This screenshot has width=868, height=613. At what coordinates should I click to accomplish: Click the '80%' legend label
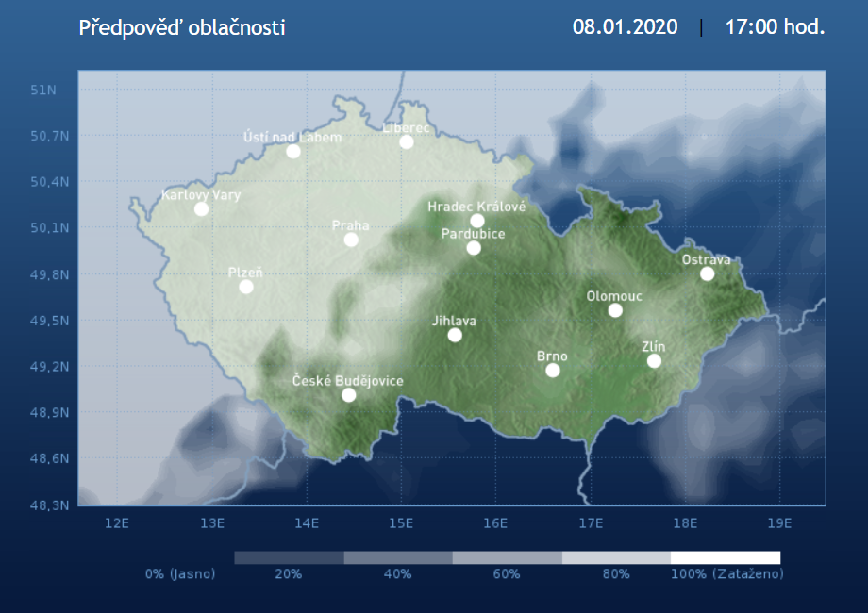point(616,573)
